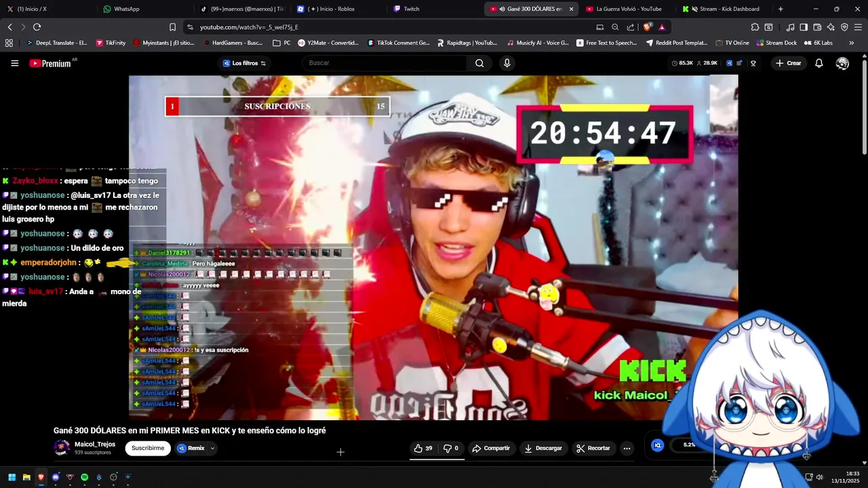Open the YouTube hamburger guide menu

pos(14,63)
